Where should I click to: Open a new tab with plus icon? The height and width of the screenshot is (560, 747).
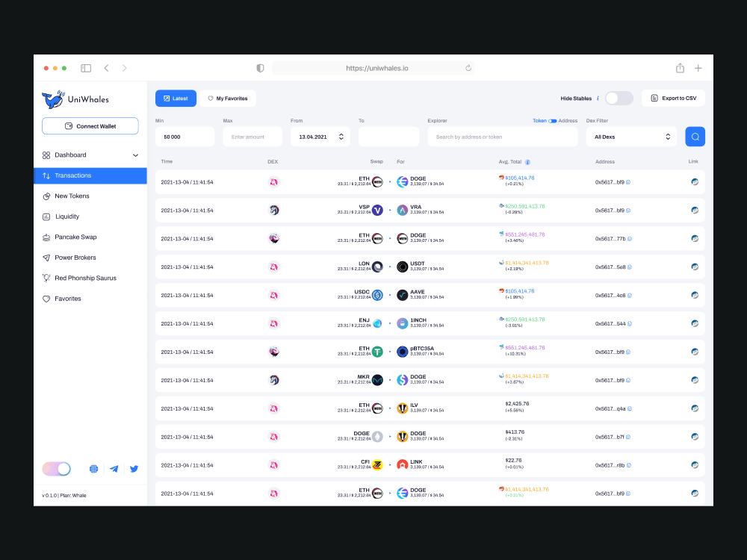698,68
